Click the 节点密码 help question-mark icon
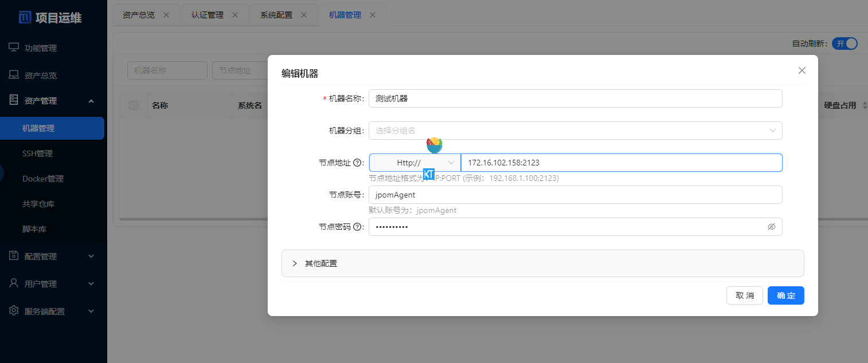868x363 pixels. point(358,227)
